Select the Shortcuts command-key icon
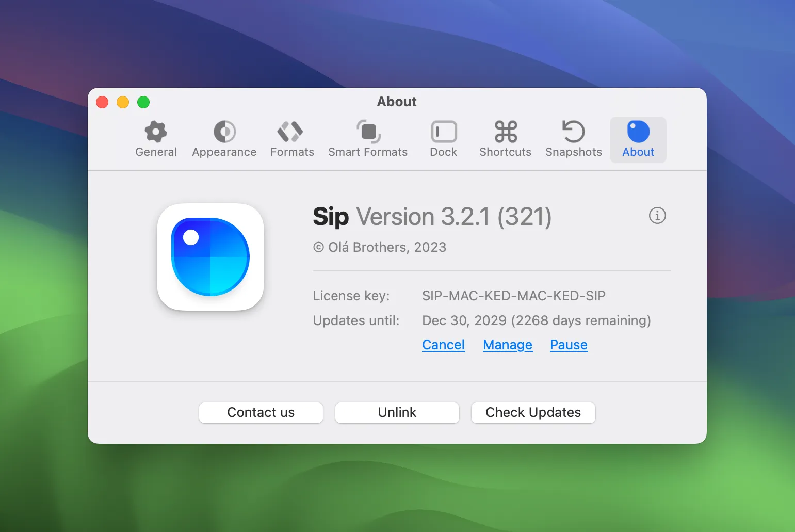 (506, 132)
